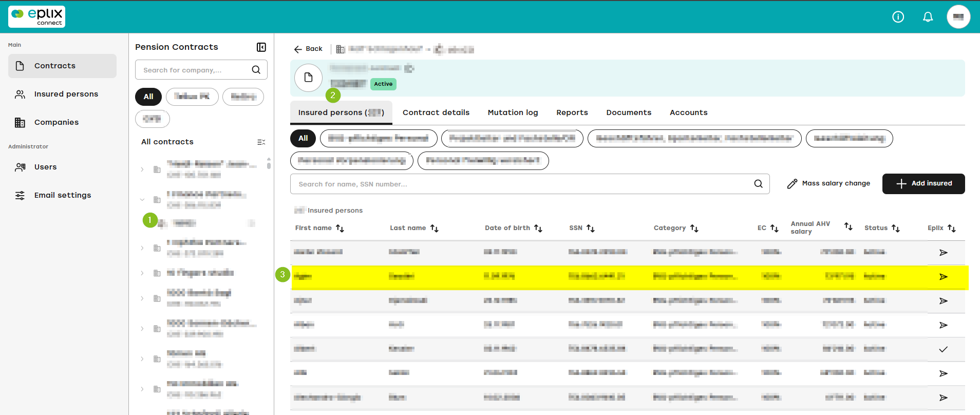Collapse the Pension Contracts panel
This screenshot has height=415, width=980.
tap(261, 47)
